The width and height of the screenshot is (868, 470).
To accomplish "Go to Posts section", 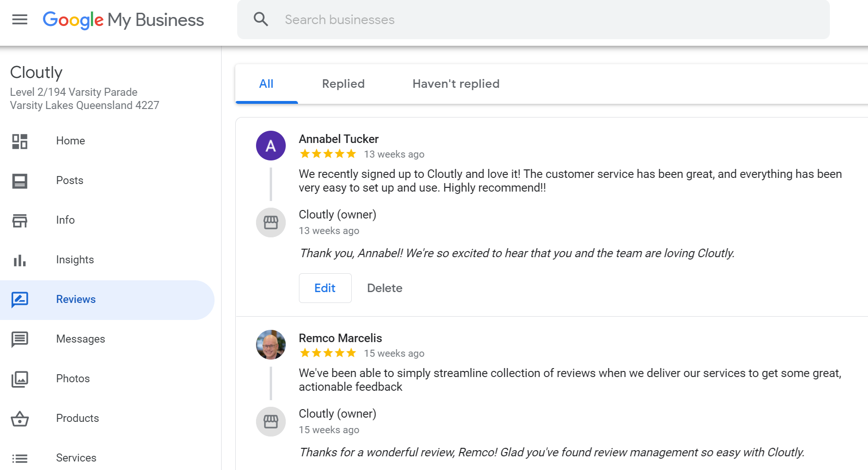I will pos(70,180).
